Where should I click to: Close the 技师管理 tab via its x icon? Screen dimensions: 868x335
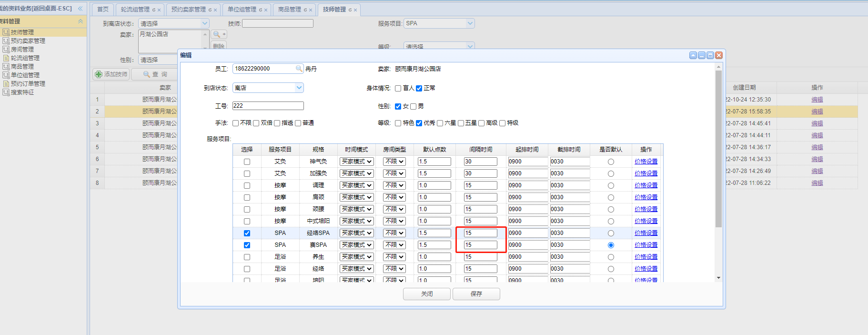pos(355,10)
